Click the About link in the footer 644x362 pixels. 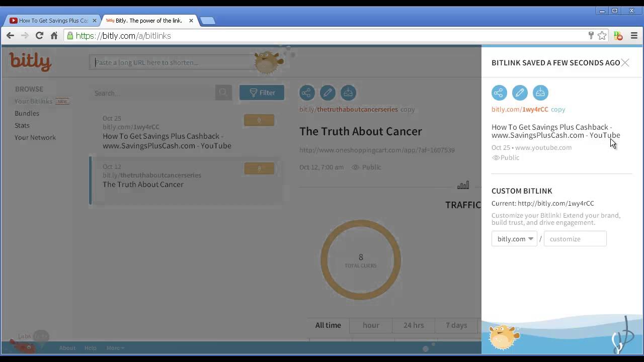coord(67,348)
